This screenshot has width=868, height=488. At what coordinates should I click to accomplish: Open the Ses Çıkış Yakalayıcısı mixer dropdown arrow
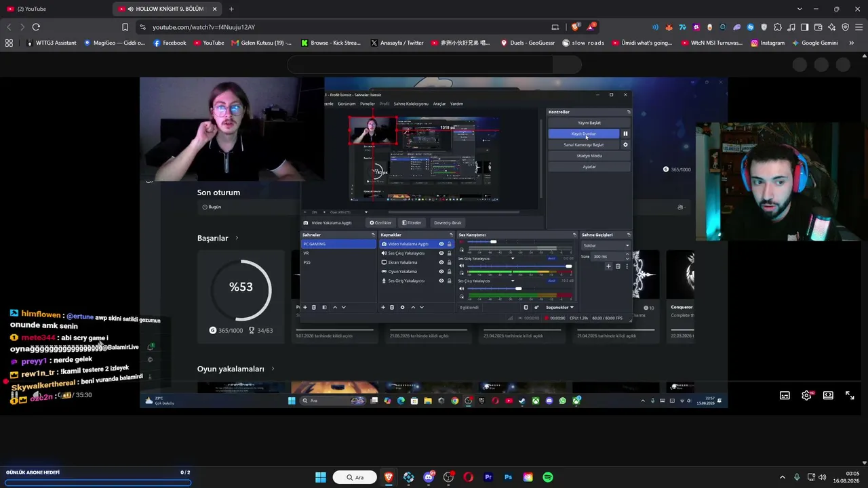click(x=513, y=281)
